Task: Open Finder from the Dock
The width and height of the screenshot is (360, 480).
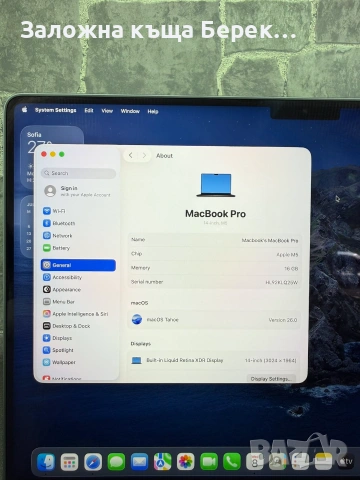Action: coord(46,462)
